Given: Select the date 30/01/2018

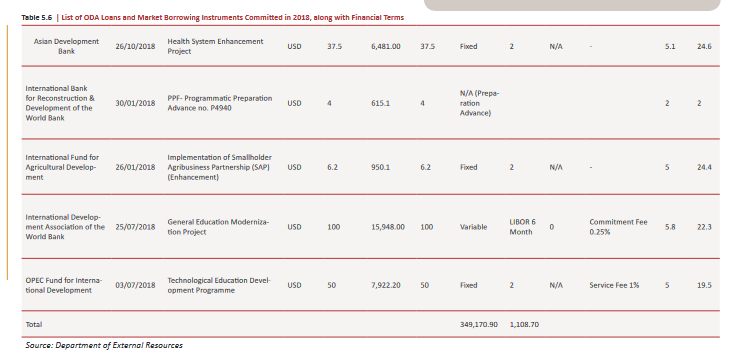Looking at the screenshot, I should point(135,103).
